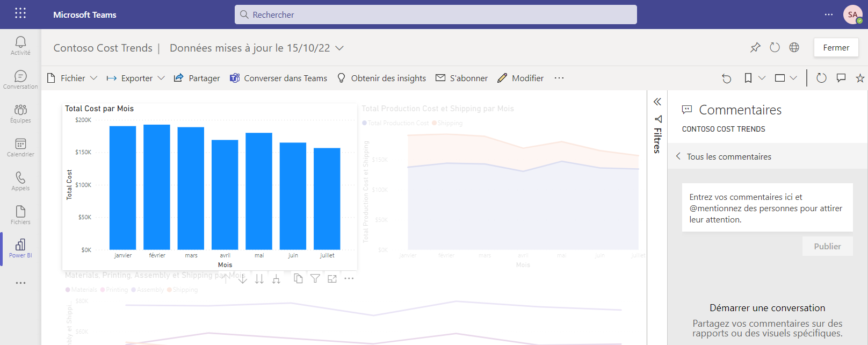868x345 pixels.
Task: Select the mai bar in Total Cost chart
Action: pyautogui.click(x=259, y=191)
